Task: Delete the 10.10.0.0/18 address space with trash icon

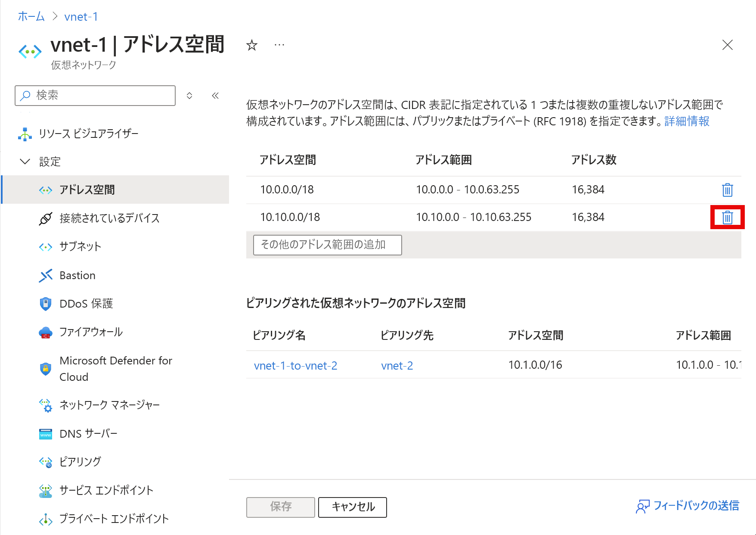Action: click(x=727, y=218)
